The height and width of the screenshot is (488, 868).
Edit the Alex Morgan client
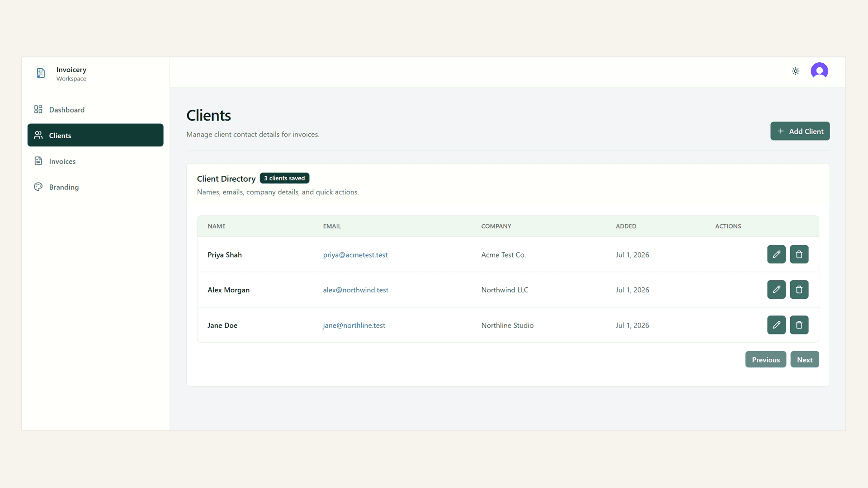776,290
